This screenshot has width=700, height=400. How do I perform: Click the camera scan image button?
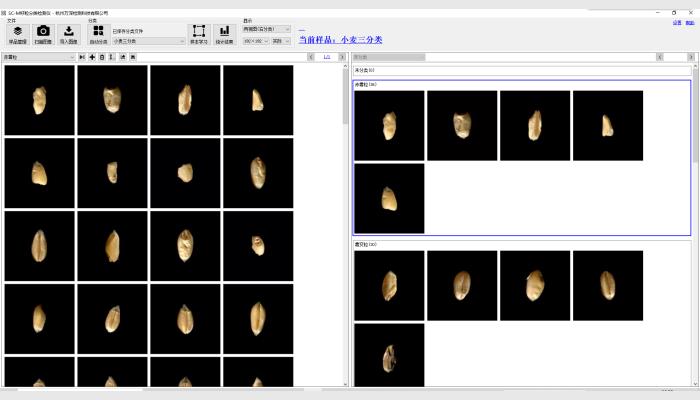pos(43,35)
